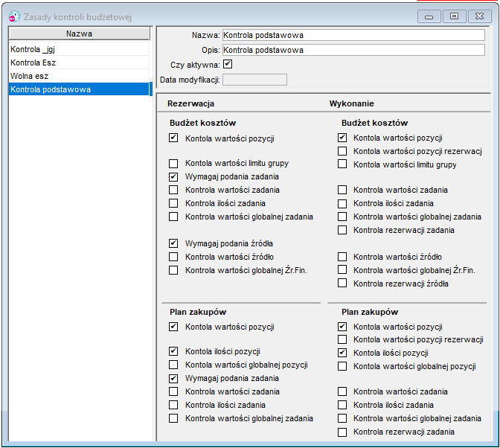
Task: Toggle Rezerwacja Budżet kosztów 'Kontola wartości pozycji'
Action: [173, 138]
